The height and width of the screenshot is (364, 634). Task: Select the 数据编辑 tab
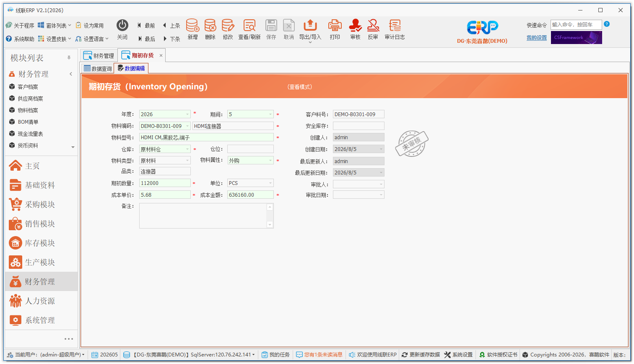point(131,68)
